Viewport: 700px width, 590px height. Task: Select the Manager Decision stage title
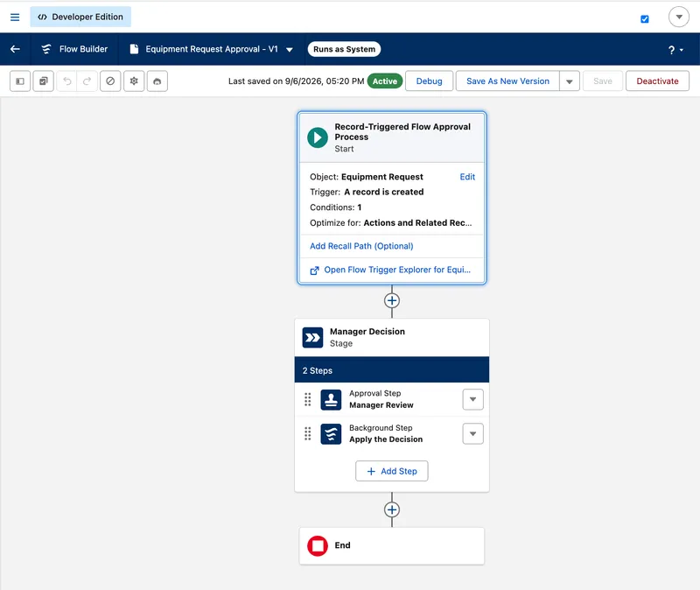click(x=367, y=332)
